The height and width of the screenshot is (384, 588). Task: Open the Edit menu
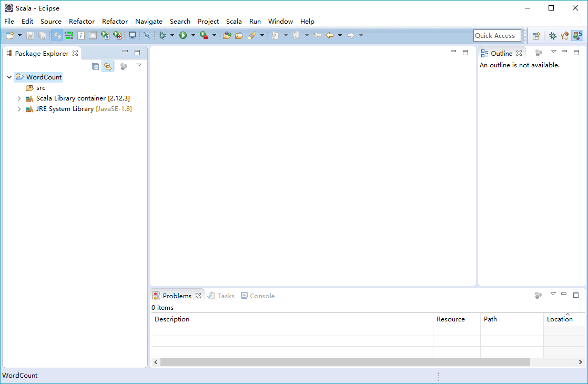pyautogui.click(x=27, y=22)
